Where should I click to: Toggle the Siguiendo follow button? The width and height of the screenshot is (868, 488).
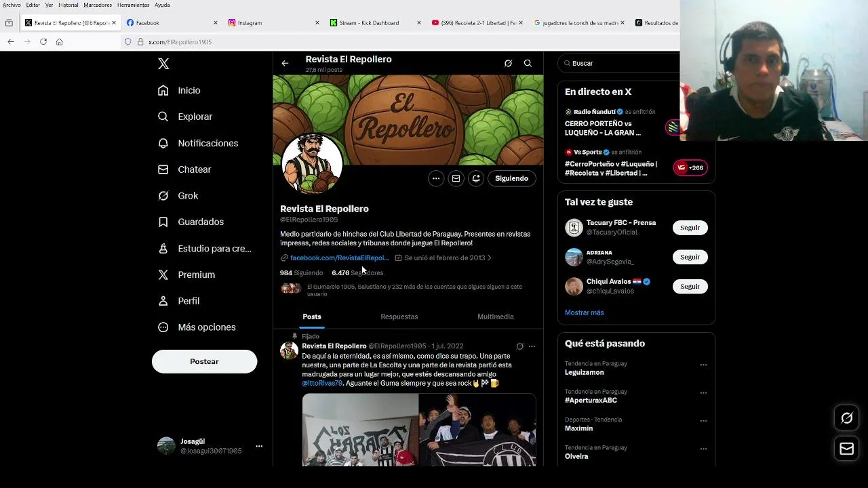pyautogui.click(x=511, y=178)
